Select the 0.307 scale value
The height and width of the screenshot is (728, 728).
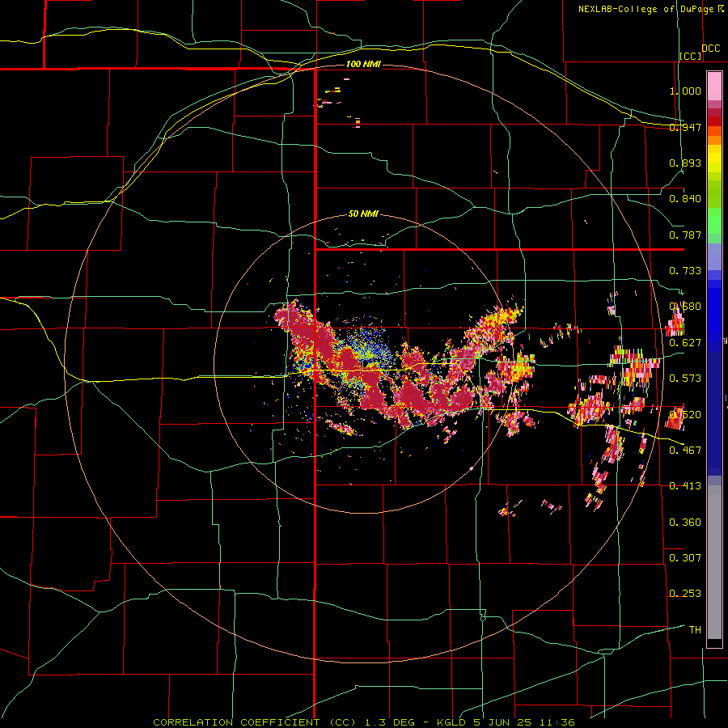pyautogui.click(x=685, y=557)
